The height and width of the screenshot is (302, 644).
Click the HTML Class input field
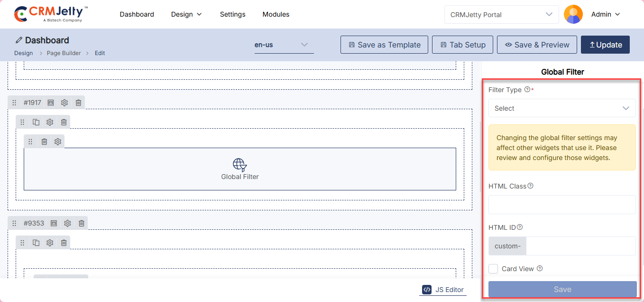[561, 205]
